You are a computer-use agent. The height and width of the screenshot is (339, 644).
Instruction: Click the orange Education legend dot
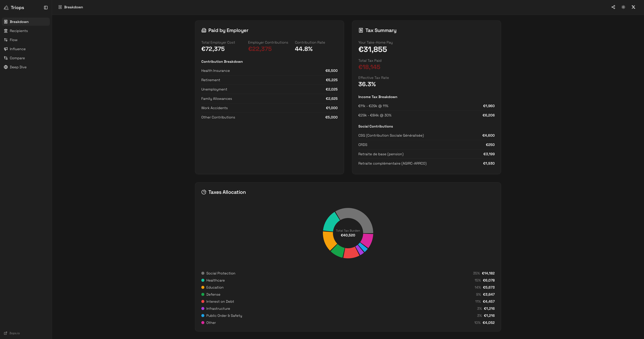click(203, 287)
